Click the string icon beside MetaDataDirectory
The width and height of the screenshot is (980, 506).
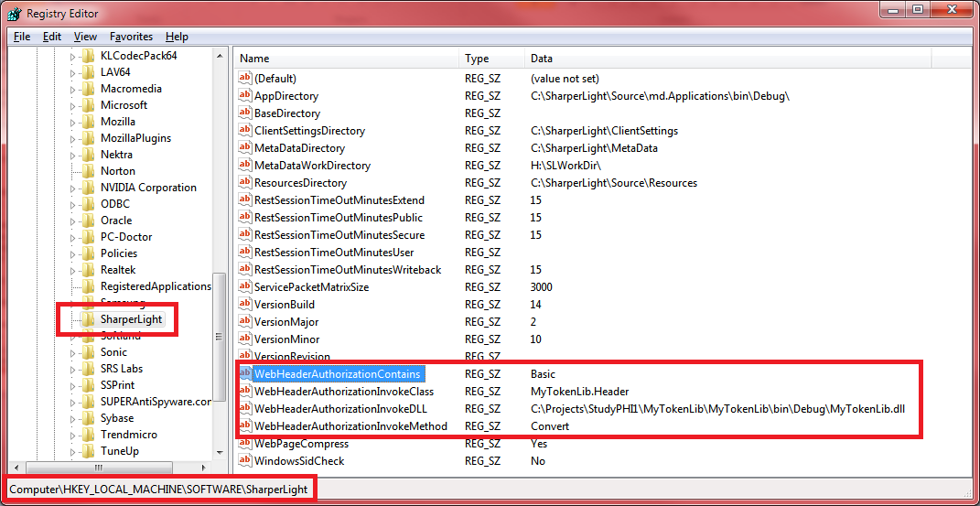coord(244,148)
